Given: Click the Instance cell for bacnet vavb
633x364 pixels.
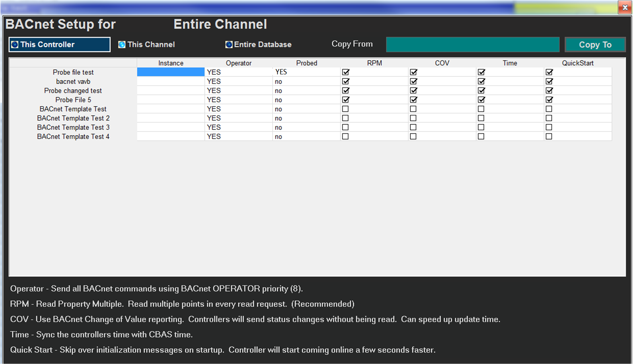Looking at the screenshot, I should 171,81.
